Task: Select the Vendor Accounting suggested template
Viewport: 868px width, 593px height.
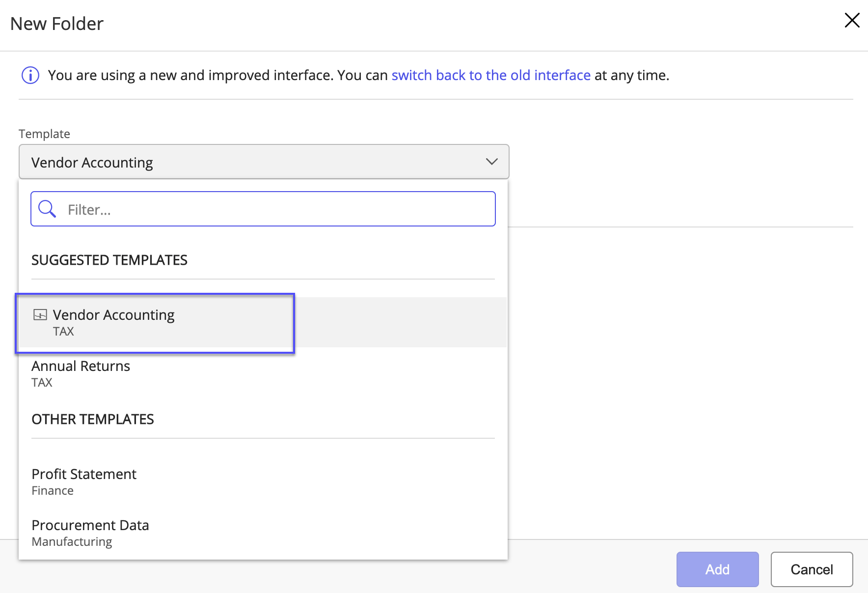Action: coord(114,315)
